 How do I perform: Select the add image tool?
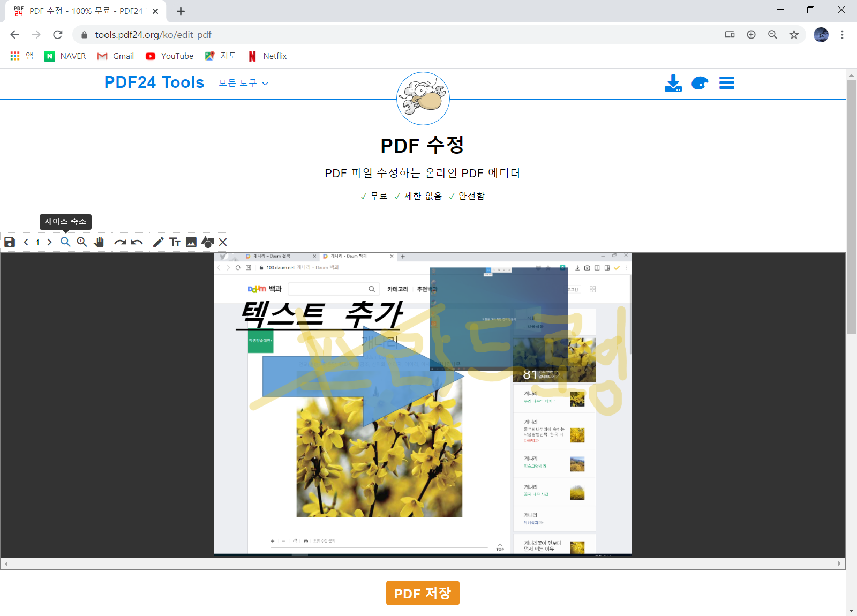[191, 242]
